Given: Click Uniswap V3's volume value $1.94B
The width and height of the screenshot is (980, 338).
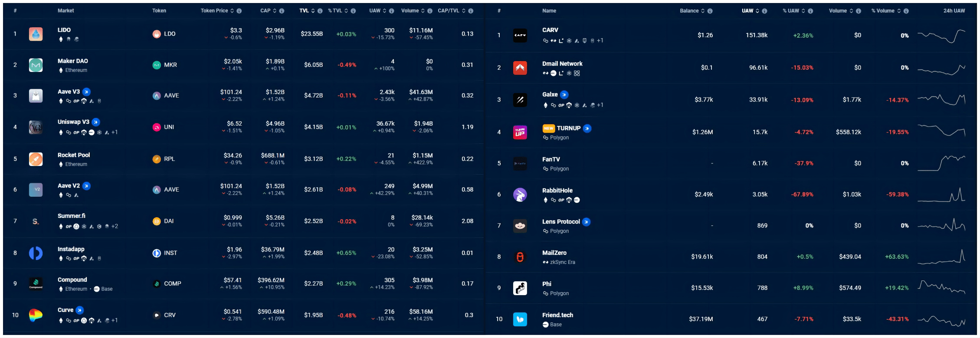Looking at the screenshot, I should click(423, 123).
